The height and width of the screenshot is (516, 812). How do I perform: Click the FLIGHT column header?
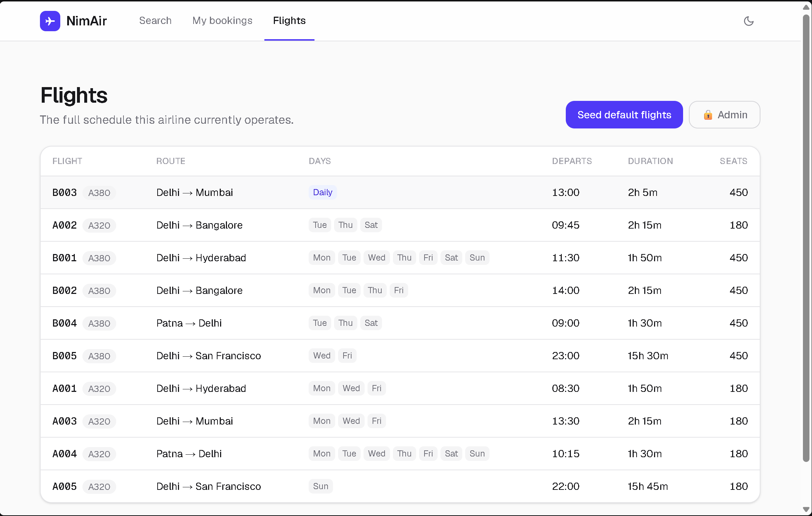point(67,161)
